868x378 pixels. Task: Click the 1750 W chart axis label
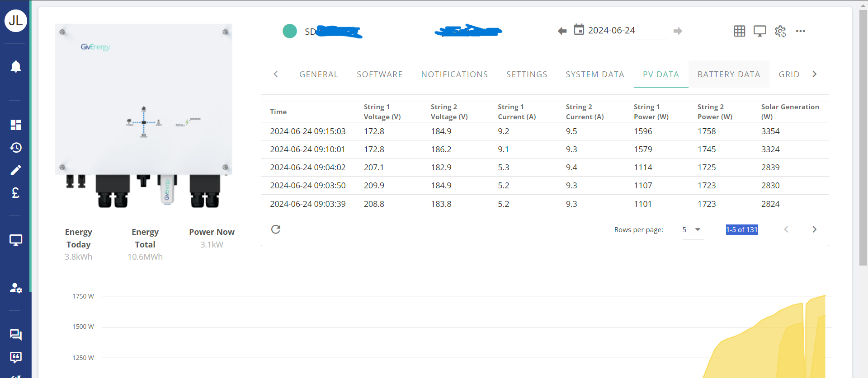point(83,296)
